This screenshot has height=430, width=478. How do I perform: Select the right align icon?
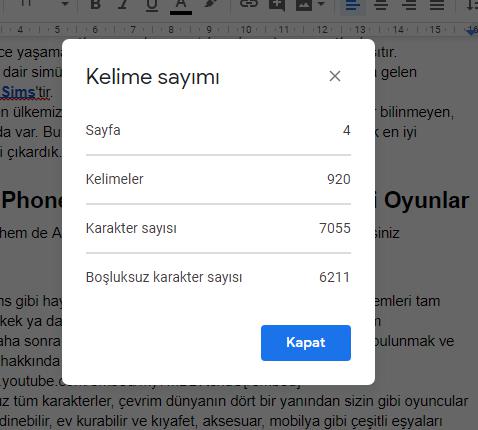409,5
